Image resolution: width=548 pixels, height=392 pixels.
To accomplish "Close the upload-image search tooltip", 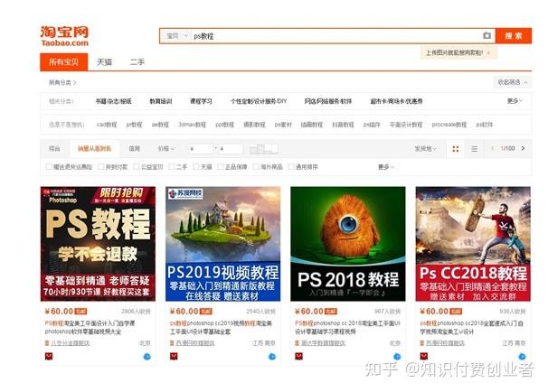I will pos(488,52).
